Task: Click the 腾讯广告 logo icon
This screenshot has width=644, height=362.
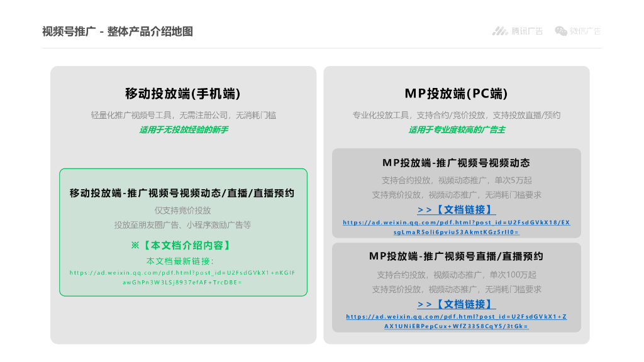Action: (500, 31)
